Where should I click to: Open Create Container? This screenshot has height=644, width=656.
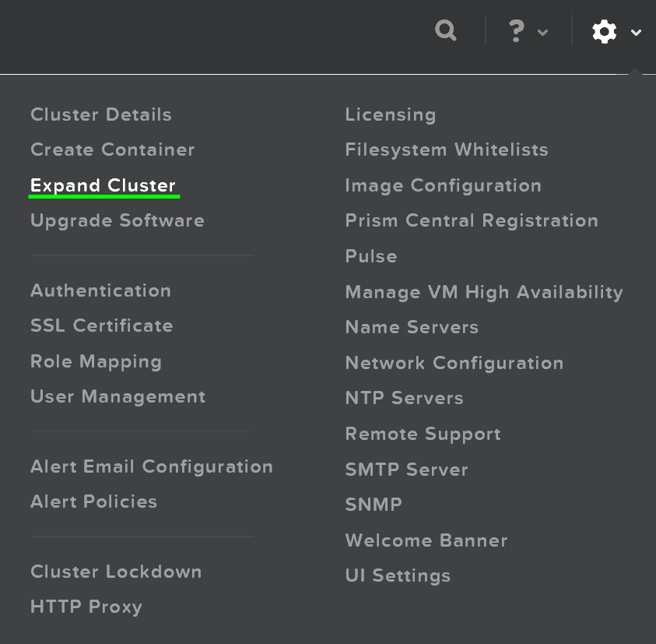pos(112,150)
